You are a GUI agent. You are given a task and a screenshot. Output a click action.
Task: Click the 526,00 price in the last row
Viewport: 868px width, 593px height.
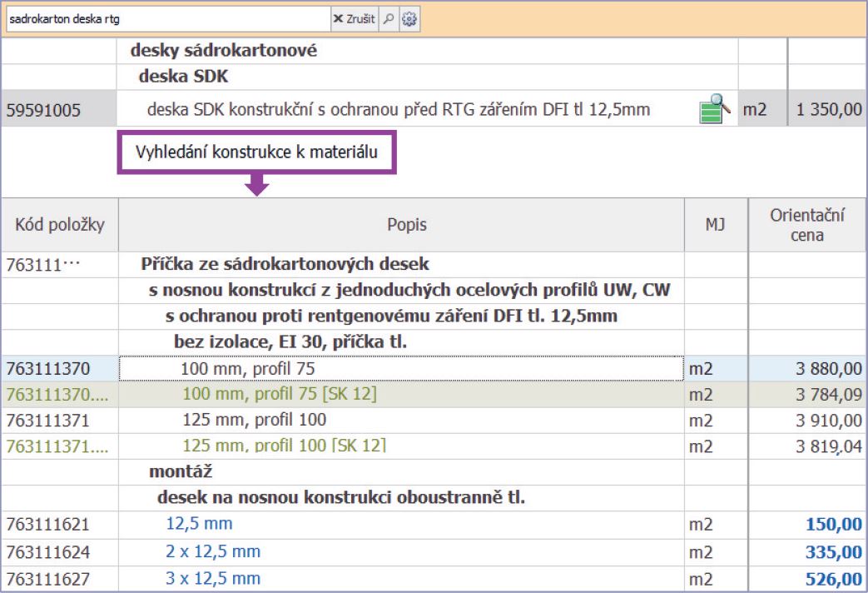tap(833, 579)
